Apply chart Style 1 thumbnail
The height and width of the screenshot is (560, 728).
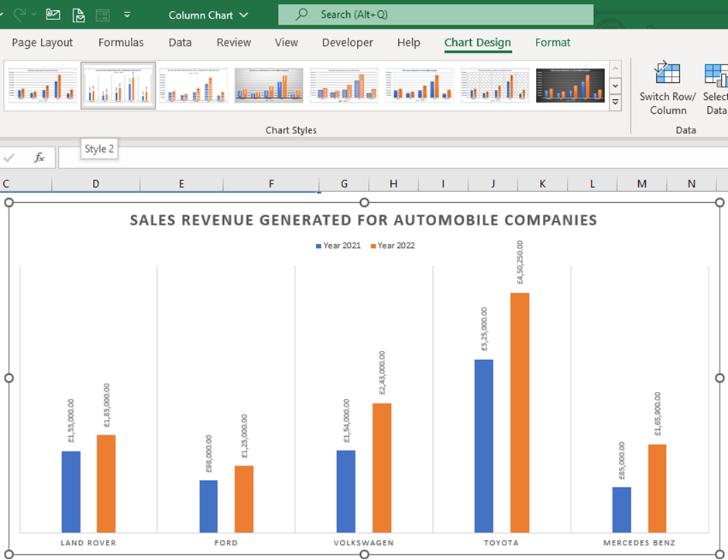[x=43, y=85]
